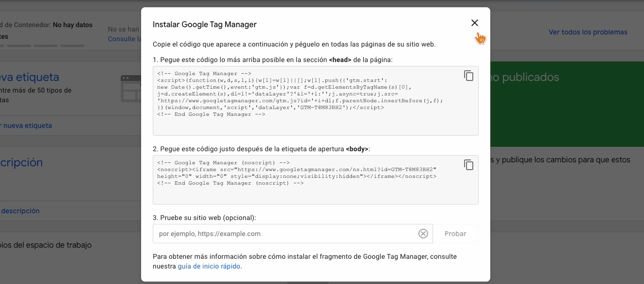Copy the body noscript code snippet
The image size is (644, 284).
coord(468,165)
